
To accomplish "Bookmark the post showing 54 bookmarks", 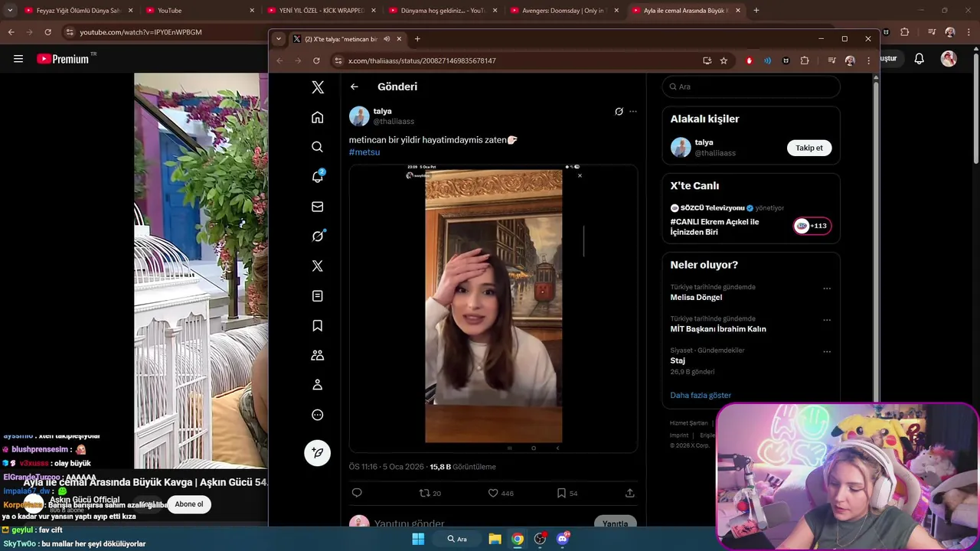I will [567, 493].
